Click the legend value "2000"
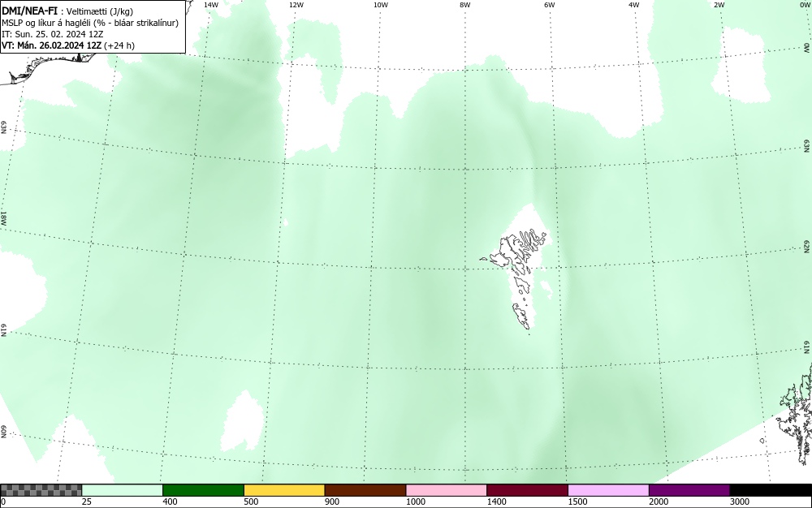 tap(659, 502)
